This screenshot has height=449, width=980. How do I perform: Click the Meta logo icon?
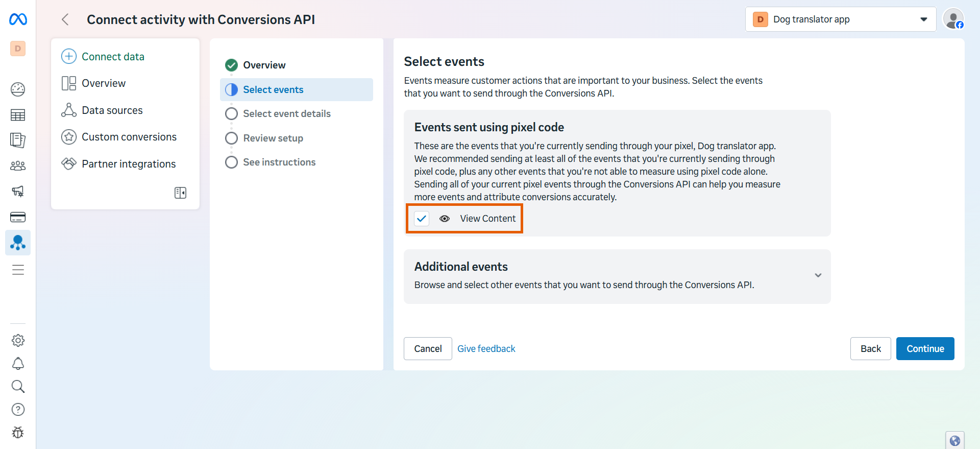click(18, 19)
